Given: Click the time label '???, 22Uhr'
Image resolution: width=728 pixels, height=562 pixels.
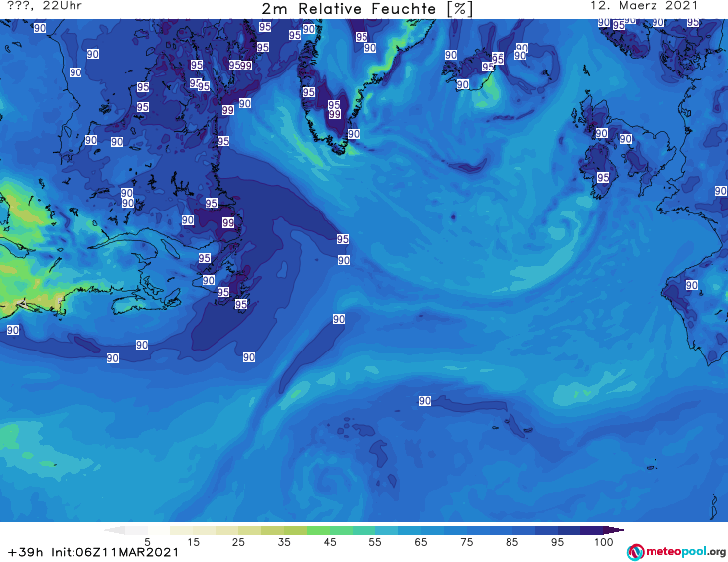Looking at the screenshot, I should (x=45, y=6).
